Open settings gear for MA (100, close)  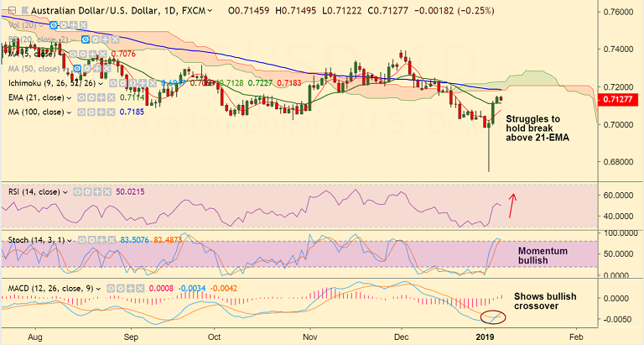(91, 112)
